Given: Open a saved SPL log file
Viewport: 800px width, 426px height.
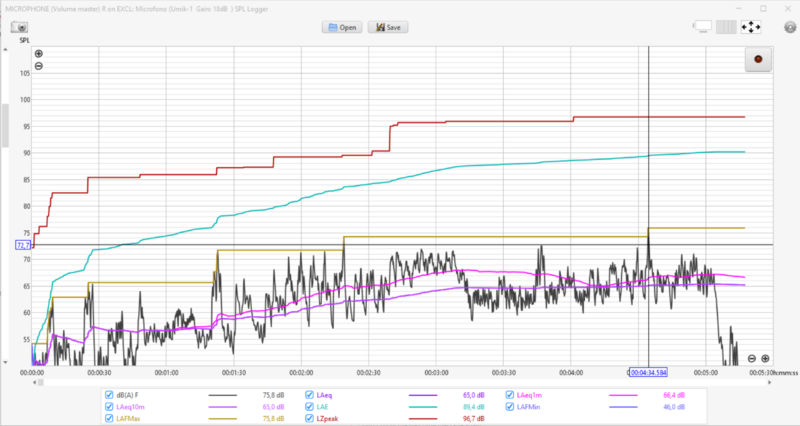Looking at the screenshot, I should pos(341,27).
